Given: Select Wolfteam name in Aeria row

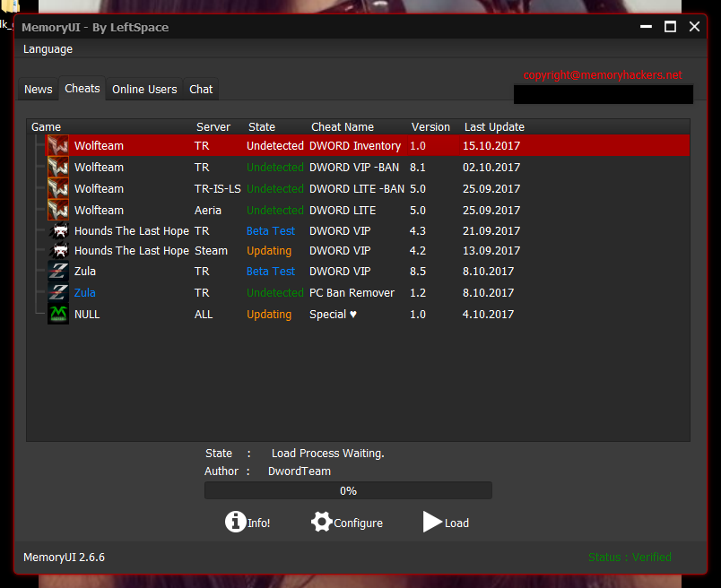Looking at the screenshot, I should (x=99, y=210).
